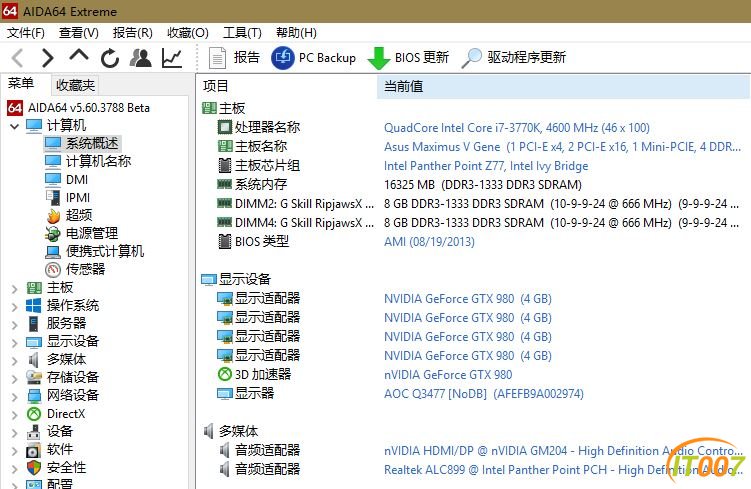Open PC Backup
The width and height of the screenshot is (751, 489).
[314, 58]
